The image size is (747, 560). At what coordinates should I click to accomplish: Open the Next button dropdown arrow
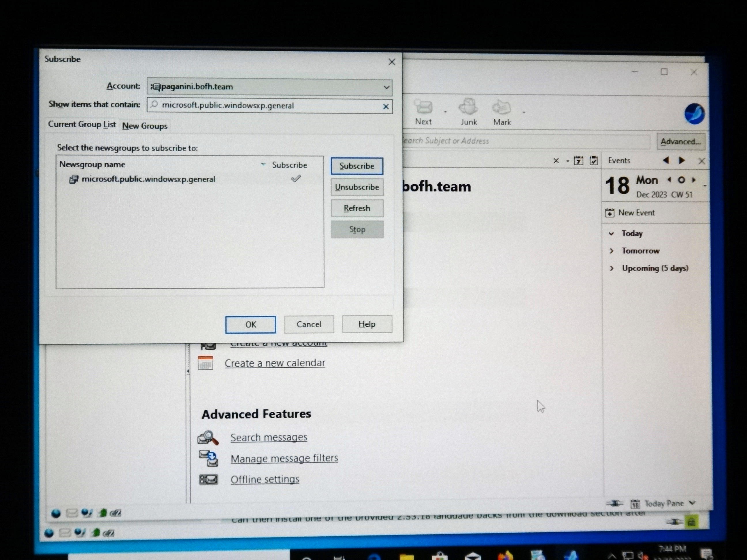(x=446, y=112)
